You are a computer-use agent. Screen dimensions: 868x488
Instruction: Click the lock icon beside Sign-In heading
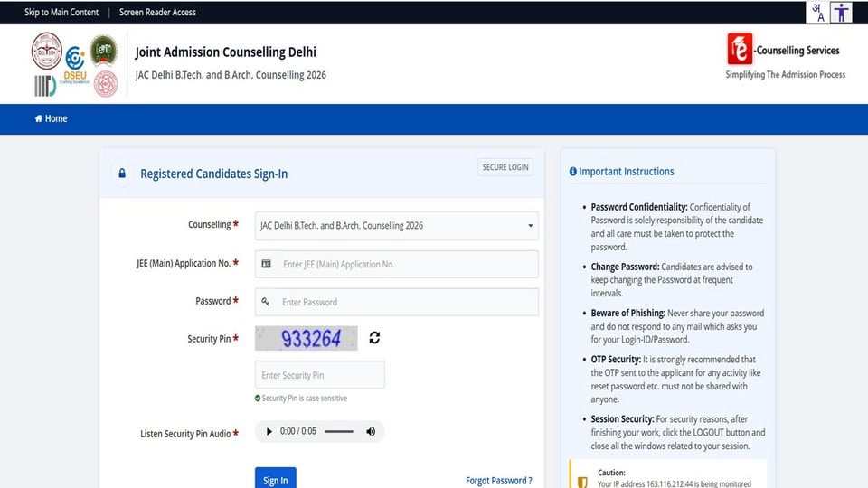tap(122, 174)
